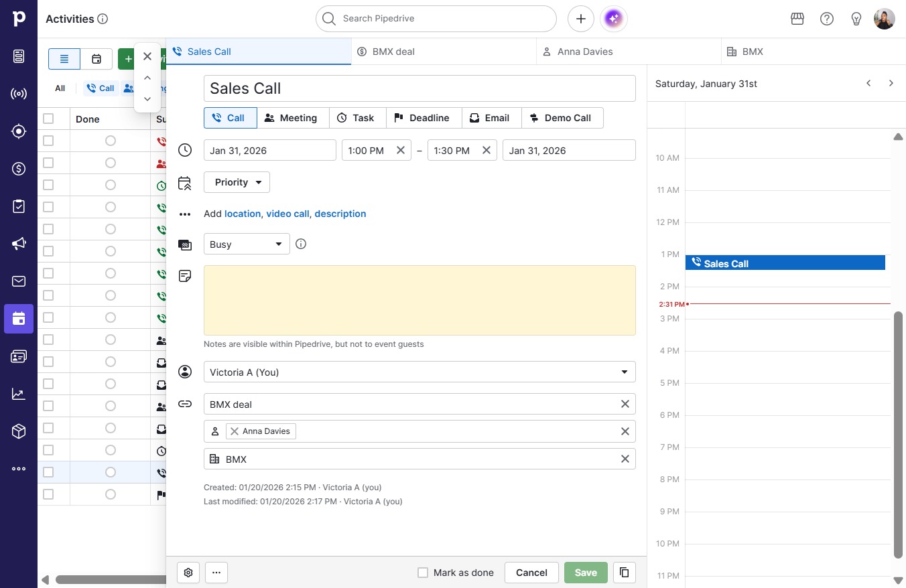This screenshot has height=588, width=906.
Task: Set activity type to Meeting
Action: [x=293, y=118]
